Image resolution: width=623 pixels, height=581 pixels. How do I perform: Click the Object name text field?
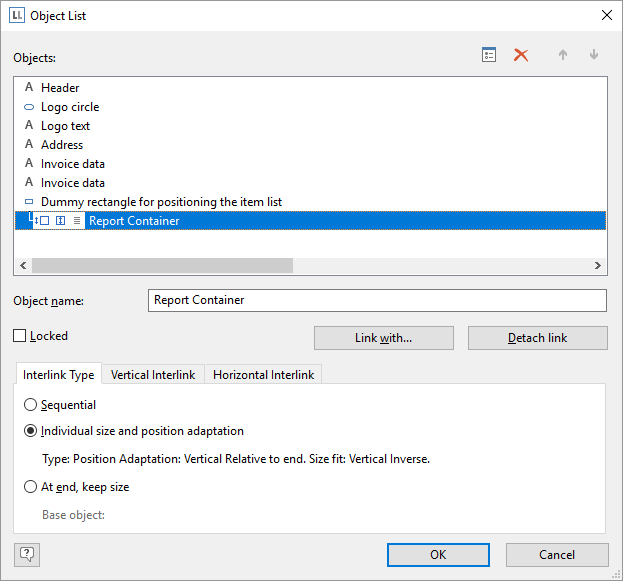pyautogui.click(x=376, y=300)
